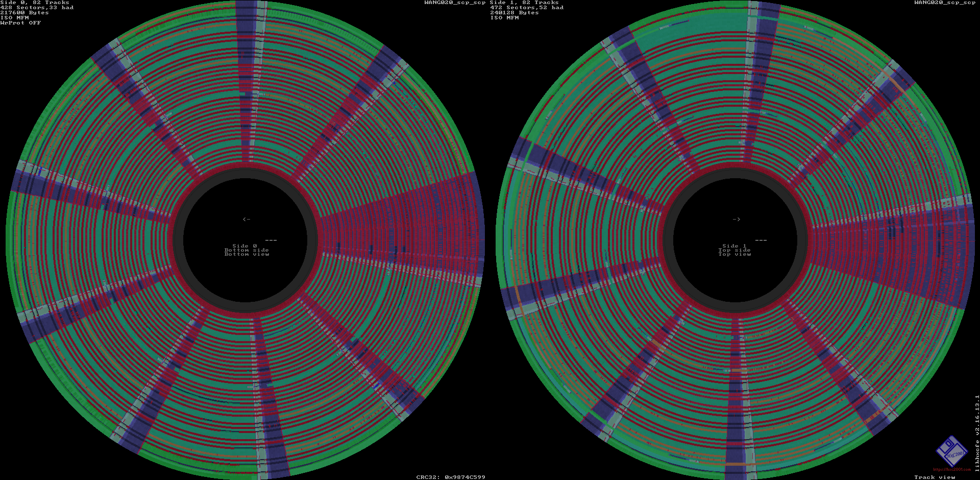Click the 'WANG020_scp_scp' name in the top-right corner
Viewport: 980px width, 480px height.
(945, 3)
